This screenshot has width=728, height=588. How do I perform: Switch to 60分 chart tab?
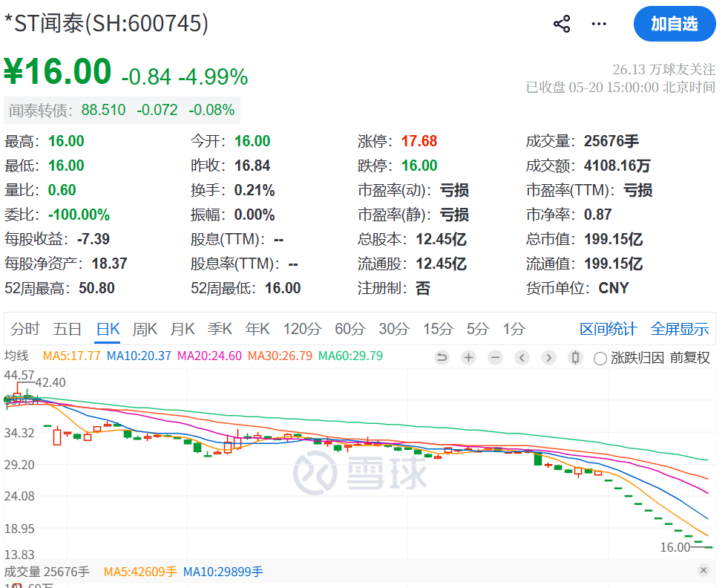[x=350, y=329]
